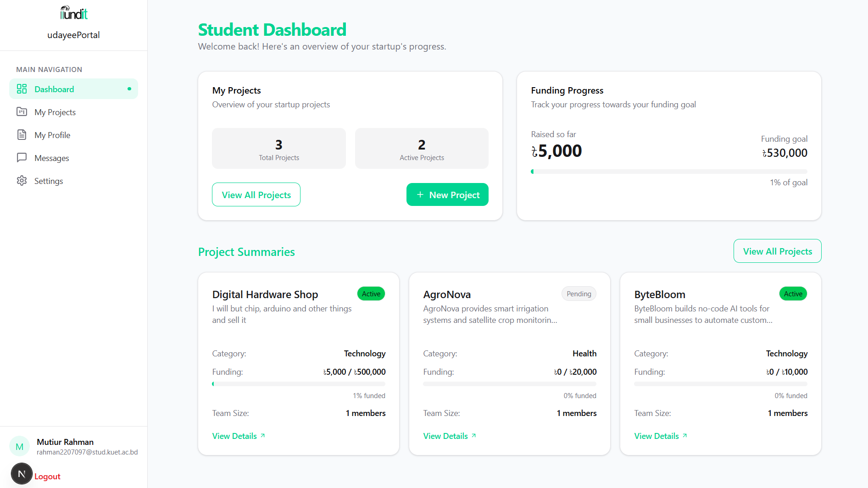Create a New Project with the green button
Image resolution: width=868 pixels, height=488 pixels.
click(447, 195)
